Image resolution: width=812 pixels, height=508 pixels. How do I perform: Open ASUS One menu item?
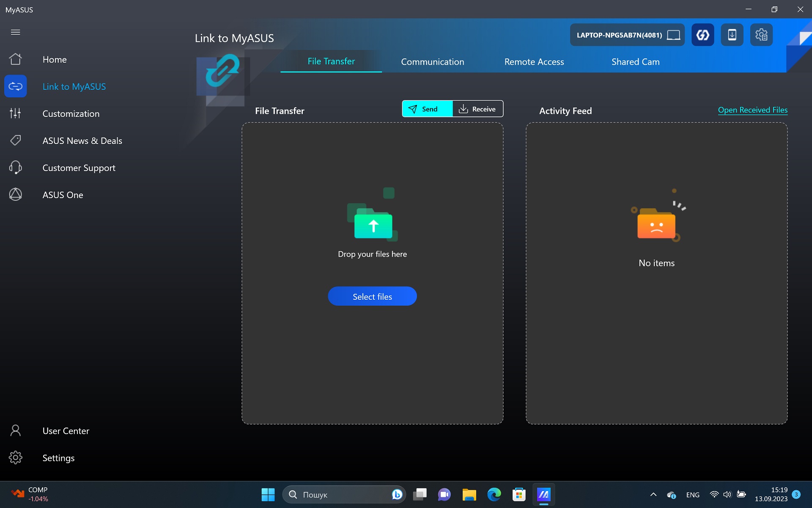pyautogui.click(x=63, y=195)
